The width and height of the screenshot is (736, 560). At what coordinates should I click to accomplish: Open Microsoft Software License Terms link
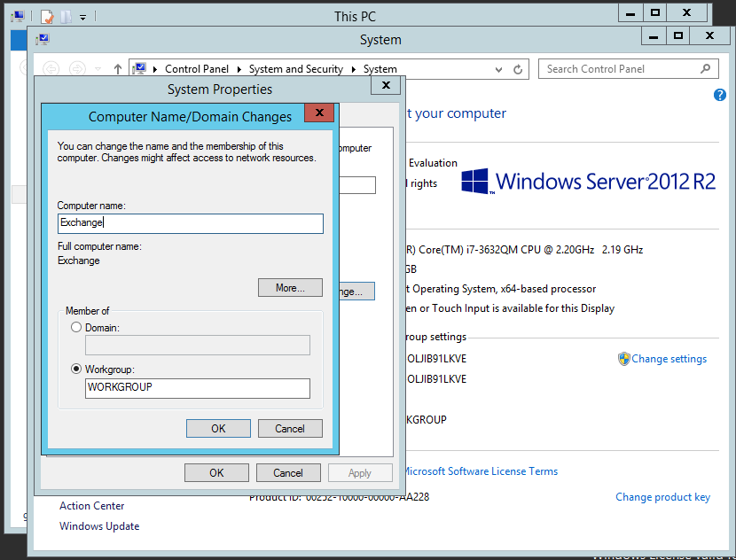click(x=481, y=471)
